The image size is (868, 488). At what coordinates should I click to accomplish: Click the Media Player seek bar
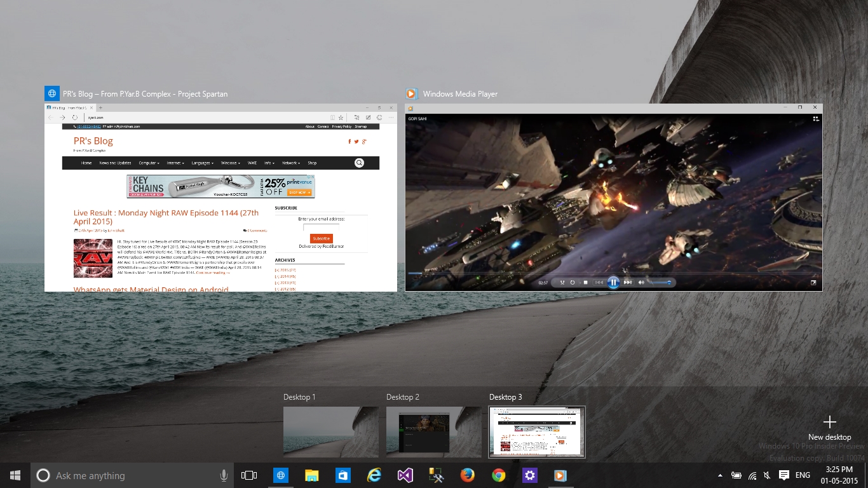[613, 273]
